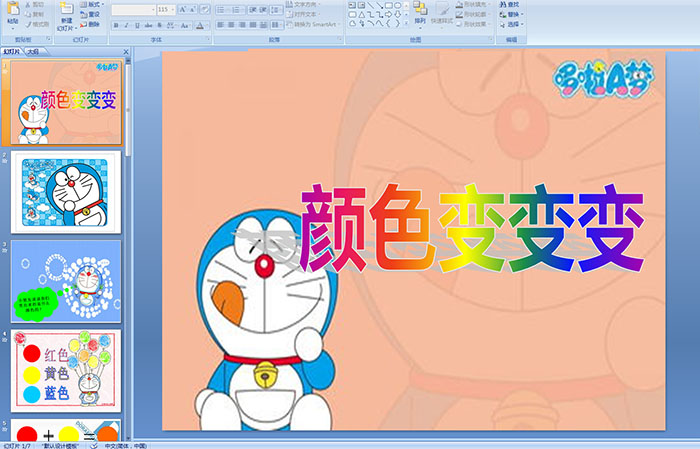700x449 pixels.
Task: Open Change Case (Aa) dropdown
Action: click(185, 25)
